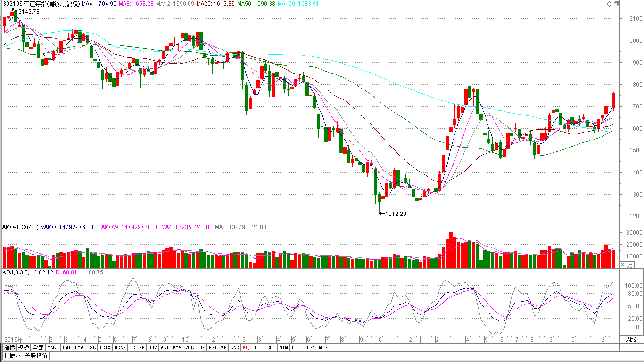The height and width of the screenshot is (362, 644).
Task: Click the MA12: 1650.09 legend value
Action: (x=174, y=4)
